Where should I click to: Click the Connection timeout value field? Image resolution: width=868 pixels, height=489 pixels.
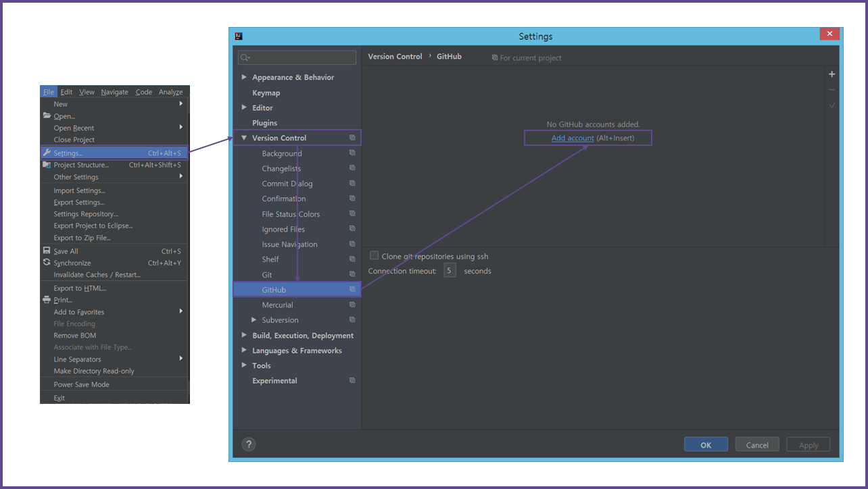point(450,271)
